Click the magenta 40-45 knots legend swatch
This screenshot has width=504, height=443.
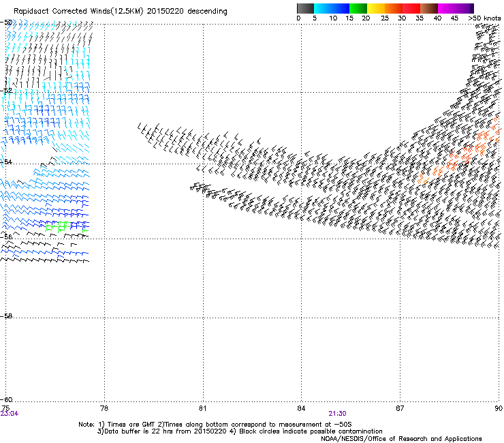[447, 8]
